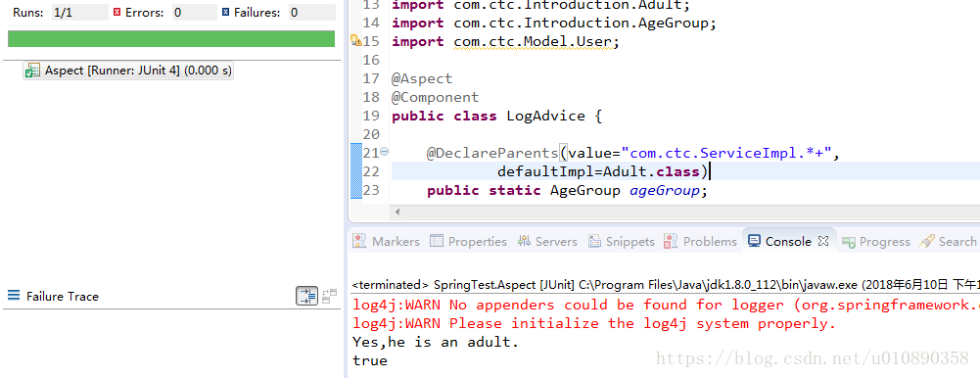
Task: Click the Markers tab icon
Action: coord(359,241)
